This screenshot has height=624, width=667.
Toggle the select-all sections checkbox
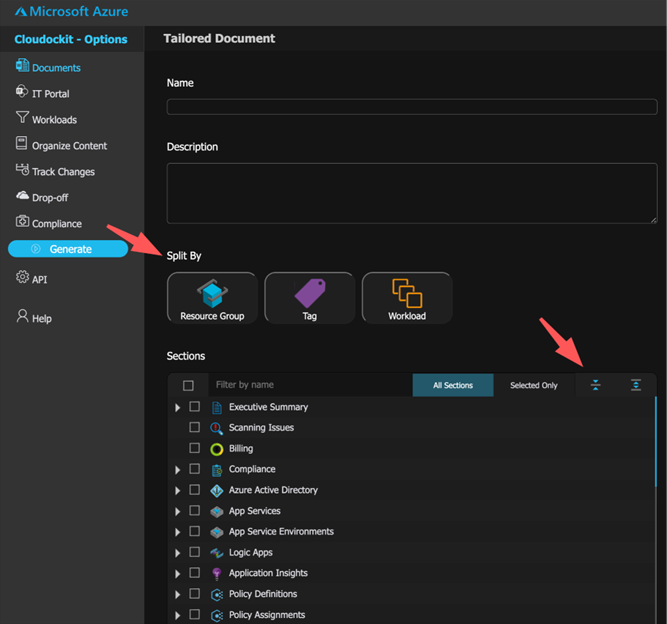(x=188, y=385)
